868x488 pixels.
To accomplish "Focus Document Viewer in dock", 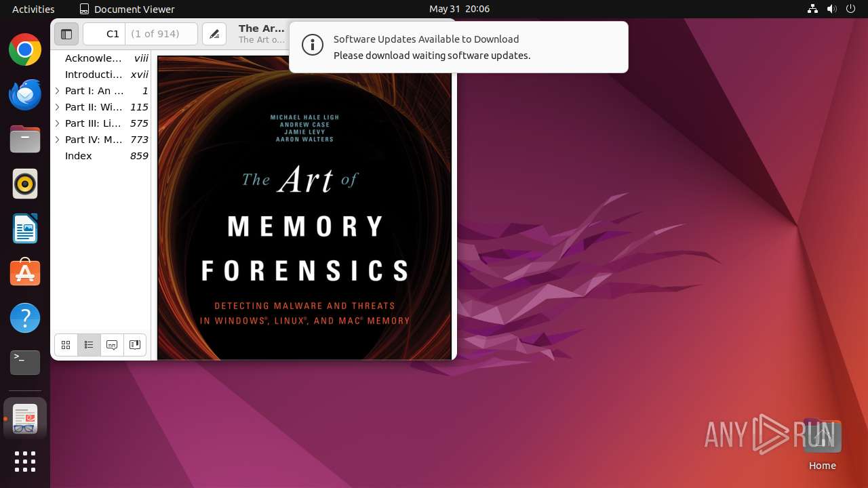I will 25,419.
